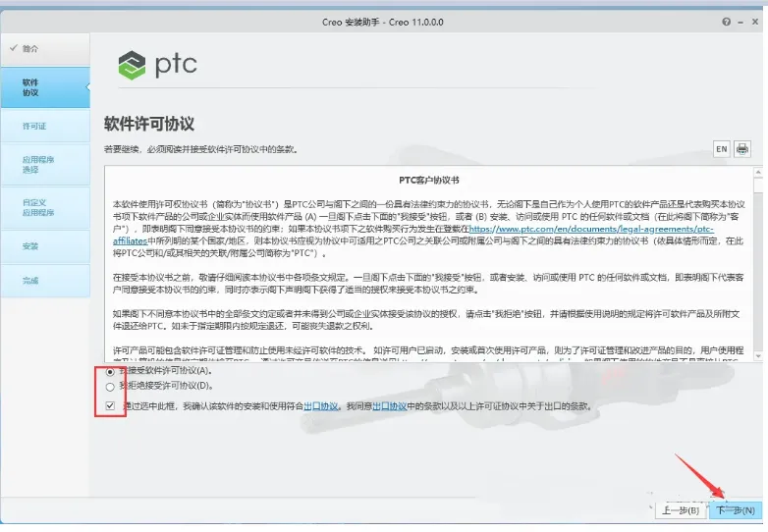The image size is (768, 532).
Task: Click the printer icon to print agreement
Action: pyautogui.click(x=742, y=149)
